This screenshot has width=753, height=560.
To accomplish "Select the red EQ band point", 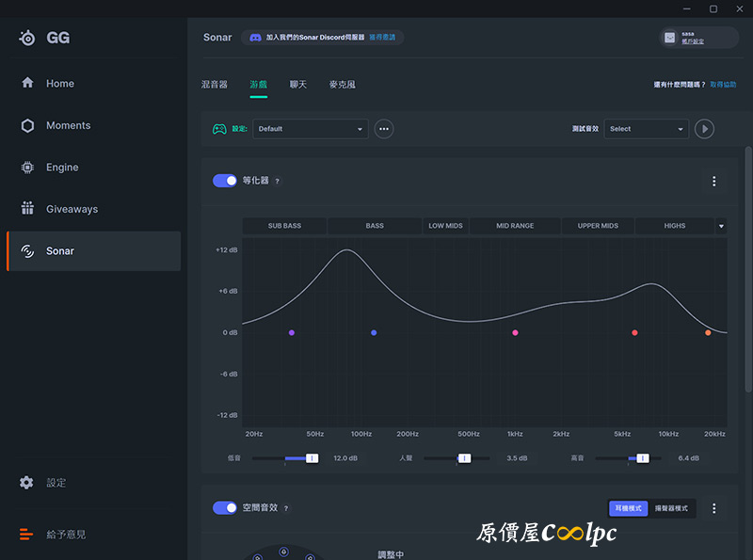I will [x=634, y=332].
